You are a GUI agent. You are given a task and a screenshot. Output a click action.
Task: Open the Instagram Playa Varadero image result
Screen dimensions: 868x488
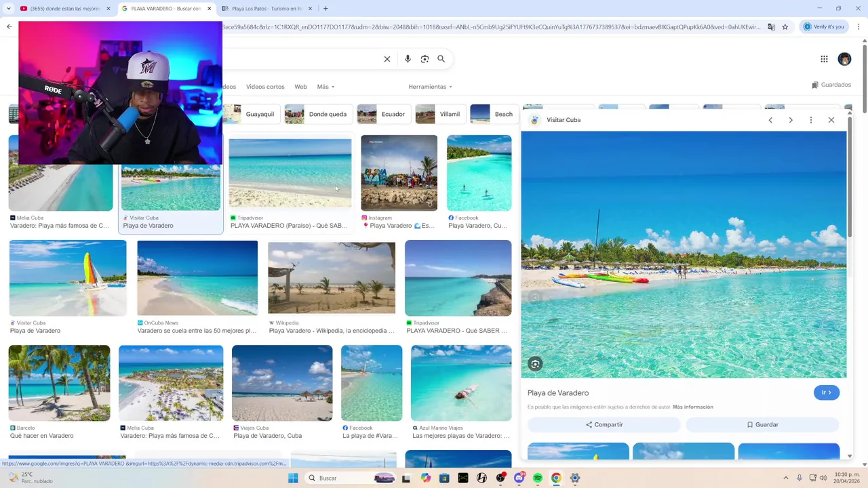click(399, 173)
